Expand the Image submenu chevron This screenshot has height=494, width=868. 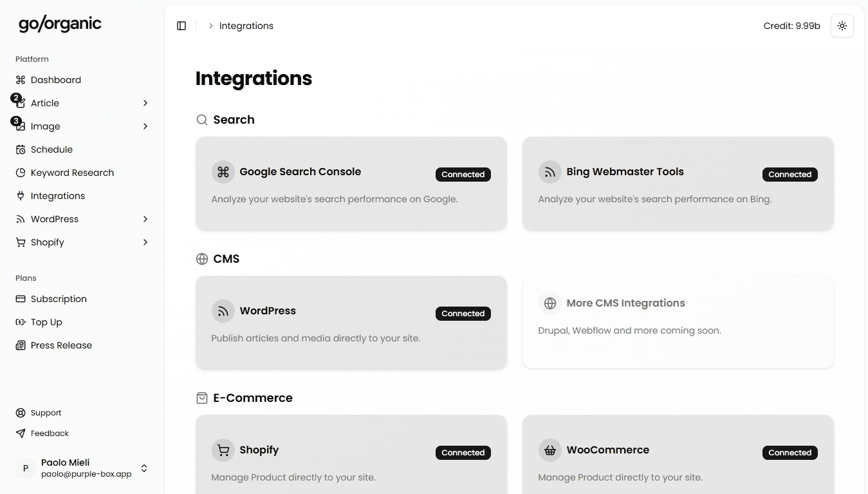pyautogui.click(x=145, y=126)
